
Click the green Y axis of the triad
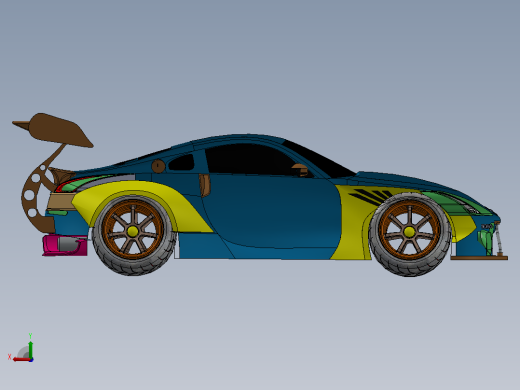point(31,349)
